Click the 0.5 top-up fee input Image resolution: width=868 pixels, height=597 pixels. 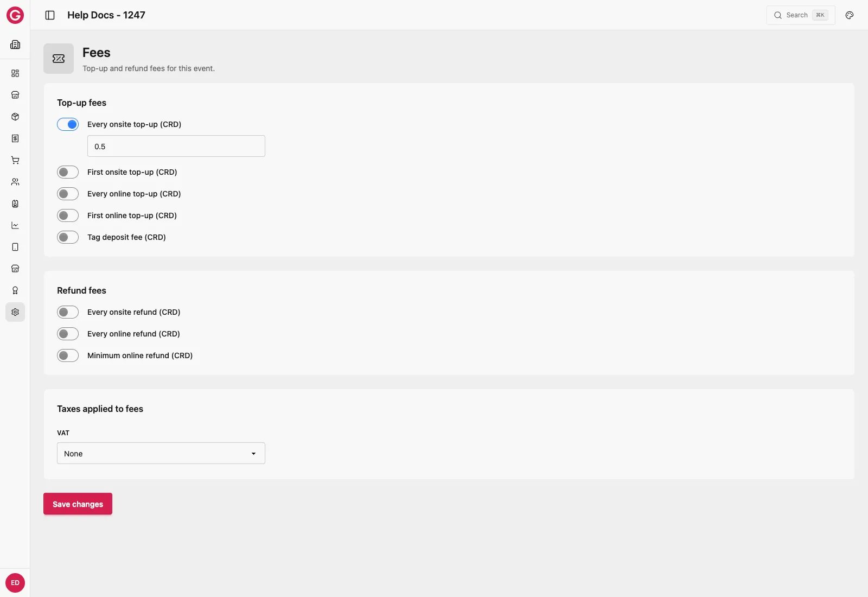[x=176, y=146]
